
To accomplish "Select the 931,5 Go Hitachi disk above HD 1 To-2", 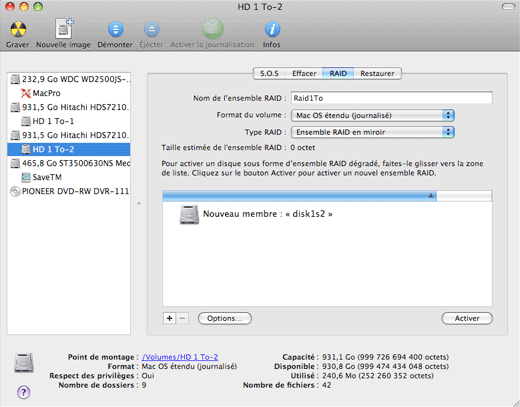I will (69, 135).
